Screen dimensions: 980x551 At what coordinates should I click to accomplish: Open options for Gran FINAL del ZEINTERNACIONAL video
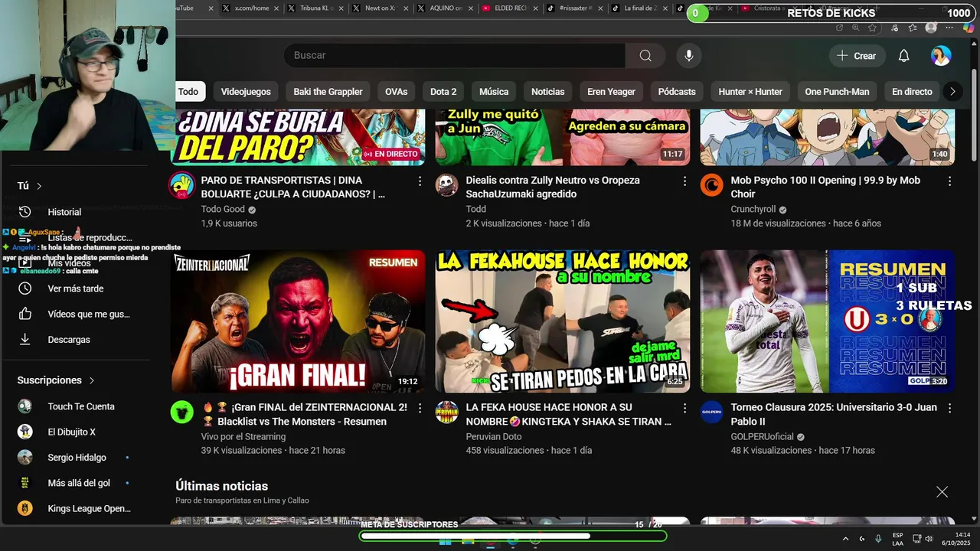click(x=420, y=409)
